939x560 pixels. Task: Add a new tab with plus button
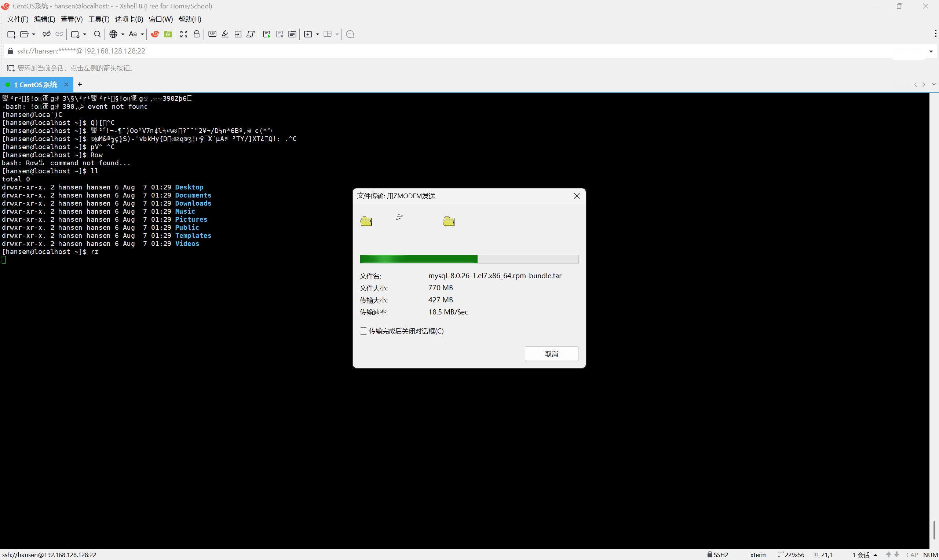click(80, 85)
